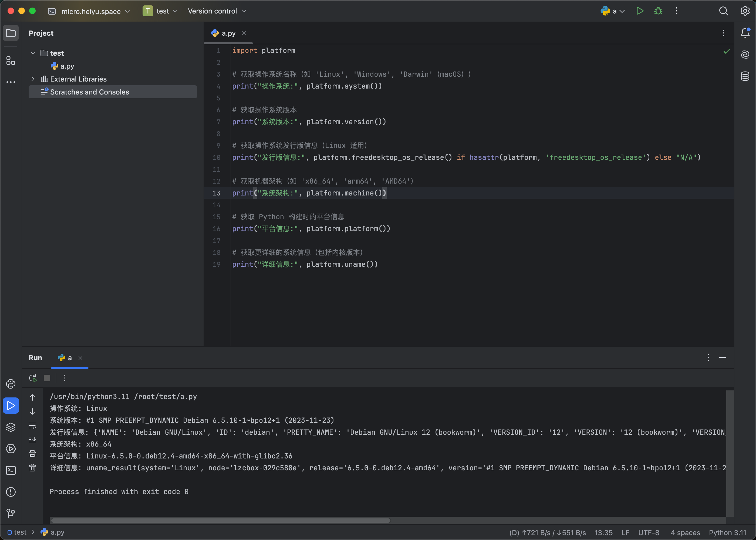Open the Python Packages layers icon
756x540 pixels.
11,427
